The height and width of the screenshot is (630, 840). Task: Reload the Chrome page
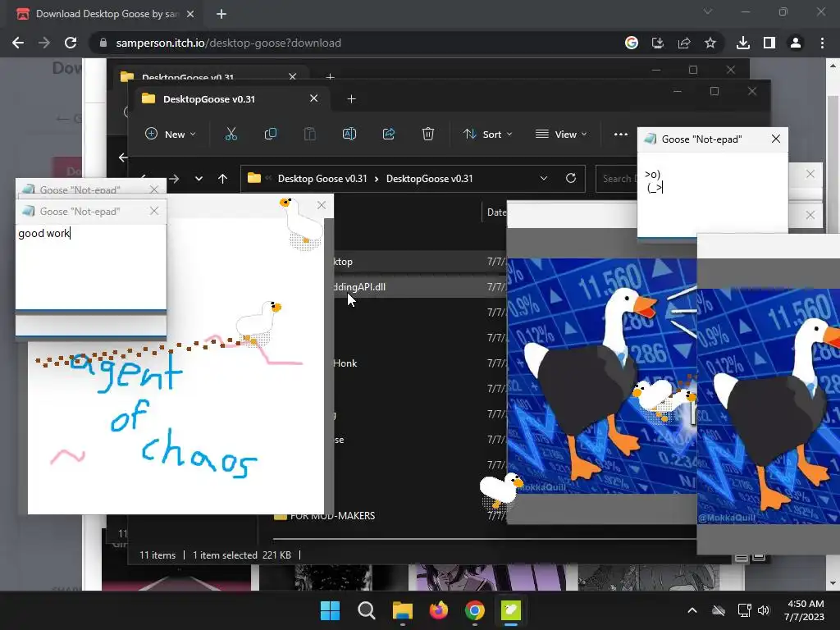click(71, 43)
